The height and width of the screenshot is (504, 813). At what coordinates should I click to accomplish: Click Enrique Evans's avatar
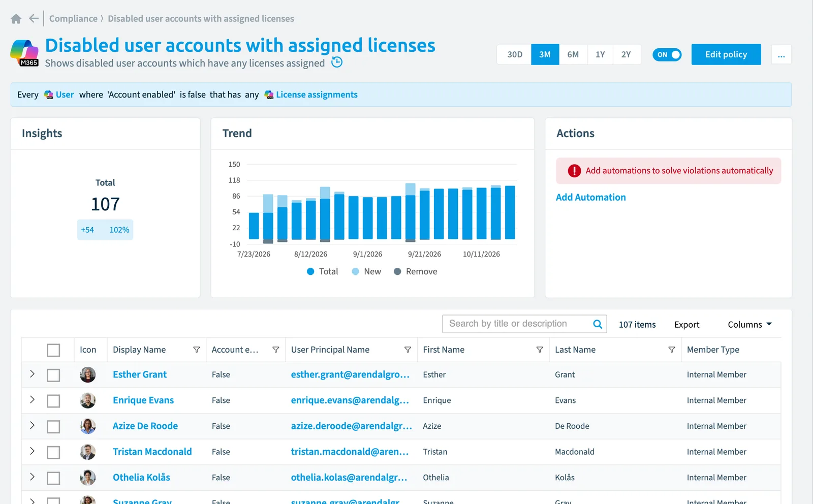[88, 400]
